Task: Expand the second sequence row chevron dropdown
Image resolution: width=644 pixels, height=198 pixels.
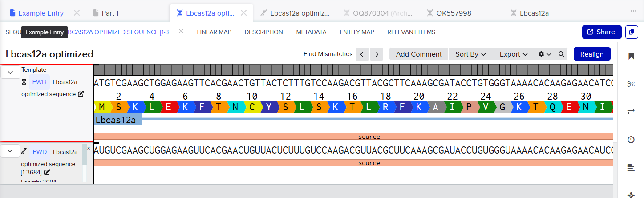Action: pos(11,151)
